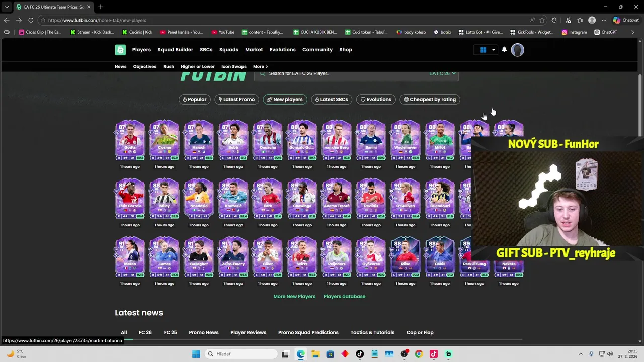This screenshot has height=362, width=644.
Task: Open the volume icon in system tray
Action: click(x=610, y=354)
